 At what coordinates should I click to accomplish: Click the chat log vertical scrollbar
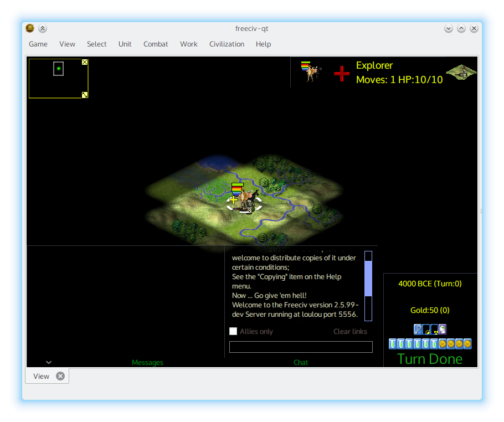[368, 285]
